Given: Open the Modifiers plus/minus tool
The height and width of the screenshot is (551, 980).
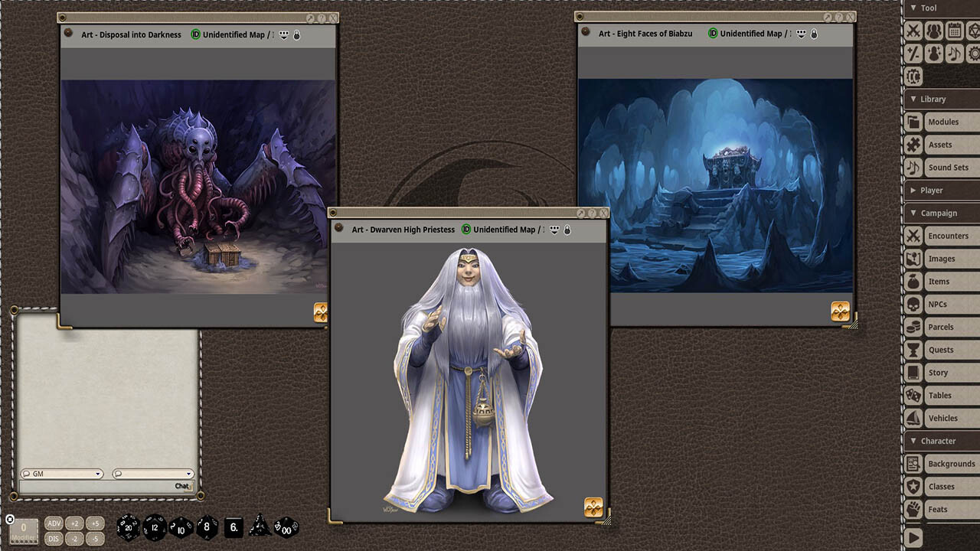Looking at the screenshot, I should point(913,54).
